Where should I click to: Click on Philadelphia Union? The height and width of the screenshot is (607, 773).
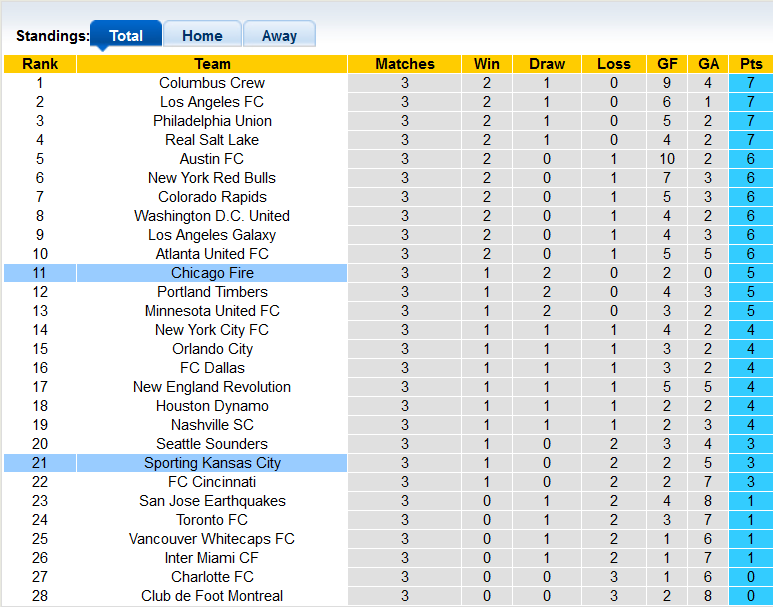(x=212, y=121)
